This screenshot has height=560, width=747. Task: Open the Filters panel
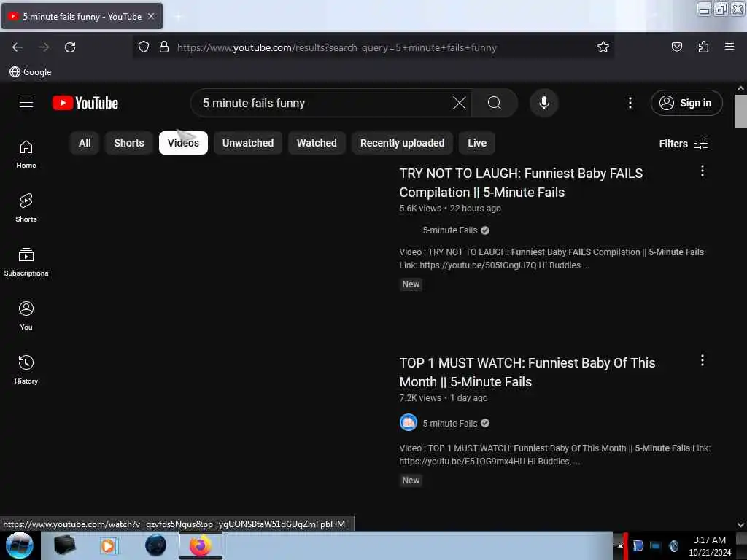pos(684,144)
